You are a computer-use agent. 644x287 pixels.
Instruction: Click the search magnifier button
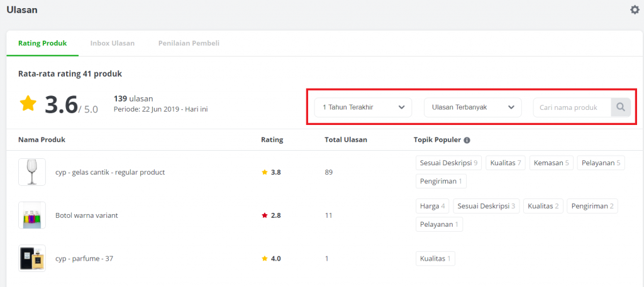621,107
